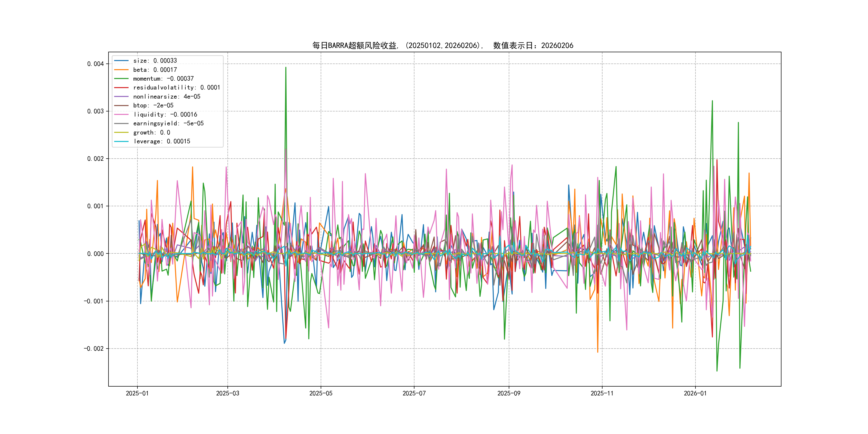The width and height of the screenshot is (868, 434).
Task: Click the 0.004 y-axis tick label
Action: pos(95,64)
